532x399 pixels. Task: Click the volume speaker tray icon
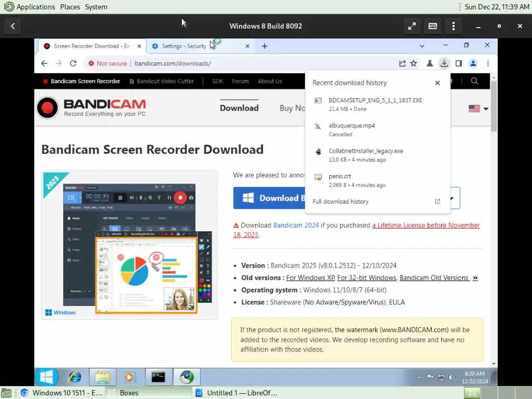[451, 377]
